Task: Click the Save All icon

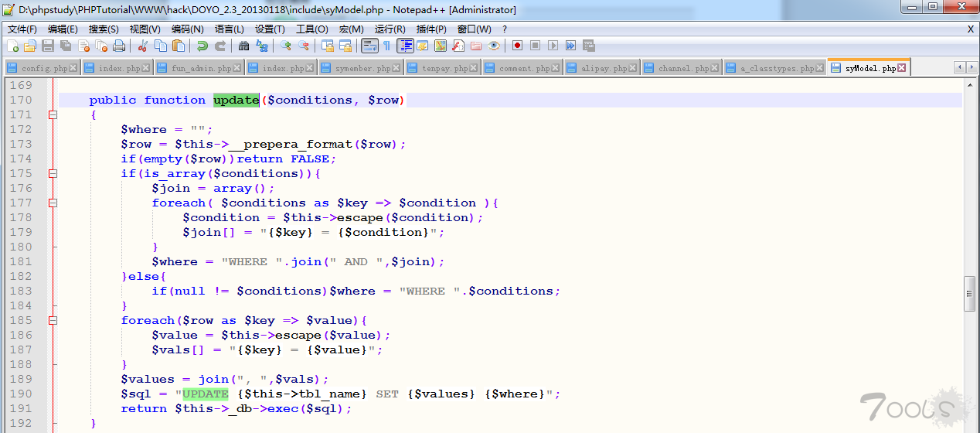Action: (66, 46)
